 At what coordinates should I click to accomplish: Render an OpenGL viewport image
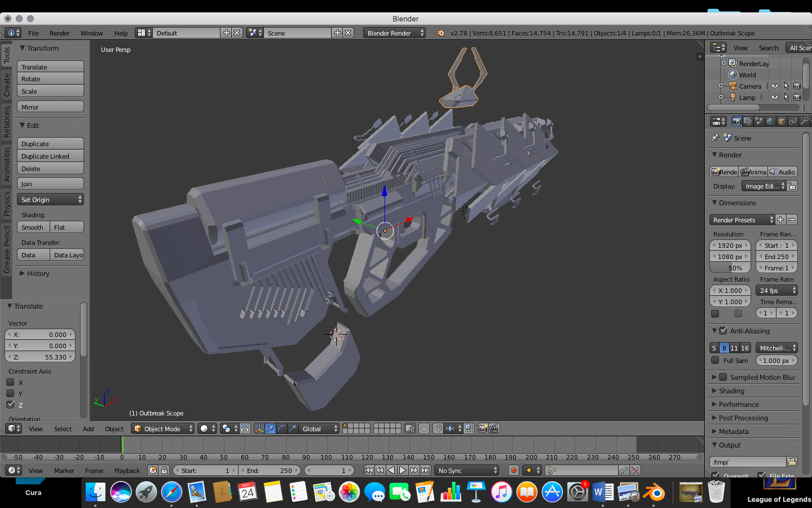[x=483, y=428]
